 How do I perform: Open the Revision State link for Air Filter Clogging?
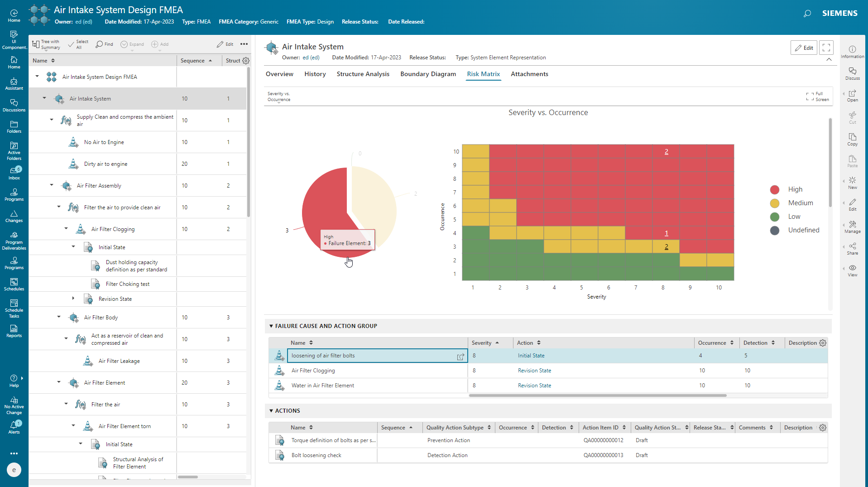coord(534,371)
